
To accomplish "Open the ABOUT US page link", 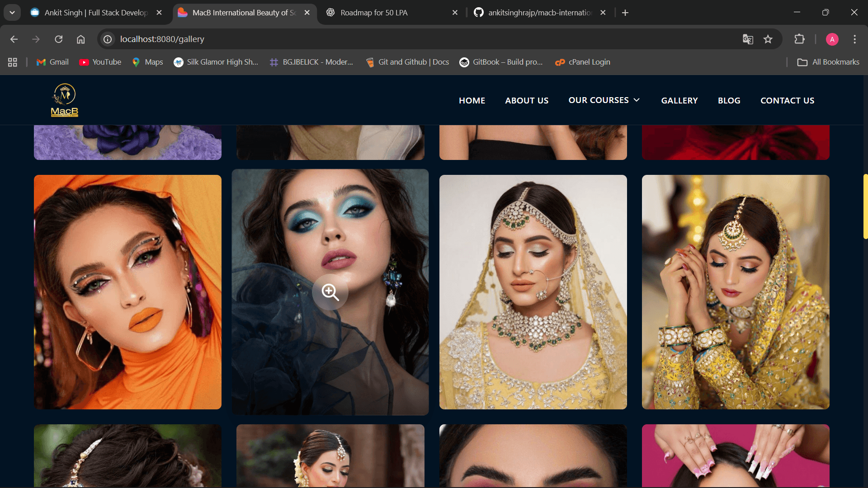I will (527, 100).
